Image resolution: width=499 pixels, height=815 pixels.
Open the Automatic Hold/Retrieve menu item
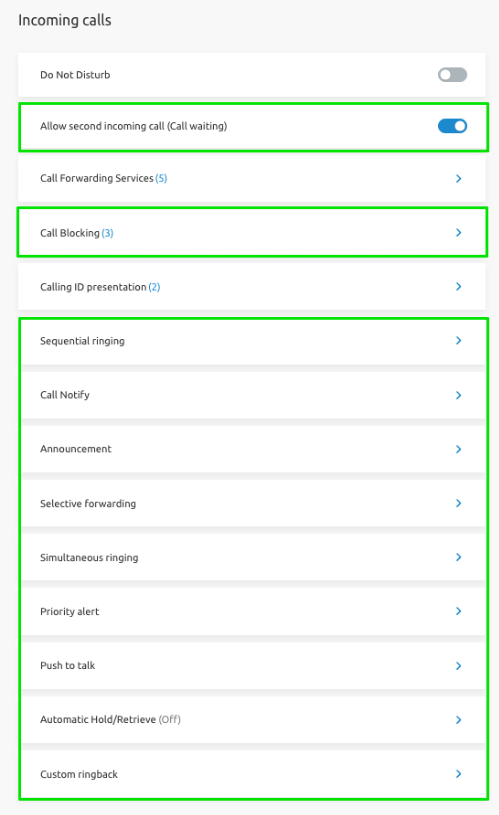click(x=252, y=720)
